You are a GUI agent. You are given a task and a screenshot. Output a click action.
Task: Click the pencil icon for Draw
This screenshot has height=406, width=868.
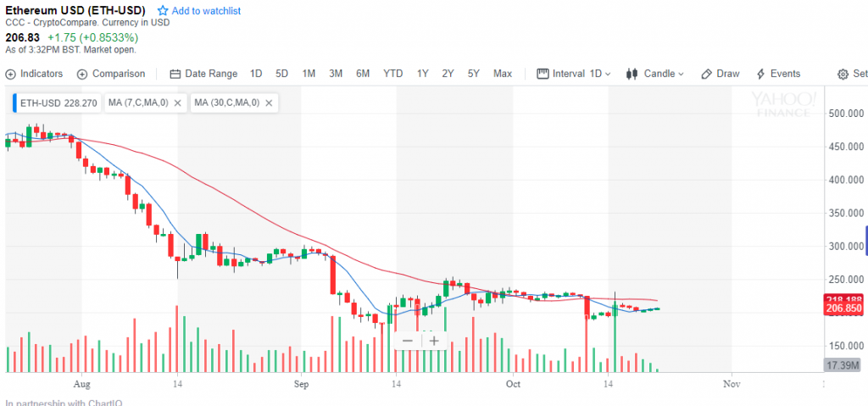706,75
